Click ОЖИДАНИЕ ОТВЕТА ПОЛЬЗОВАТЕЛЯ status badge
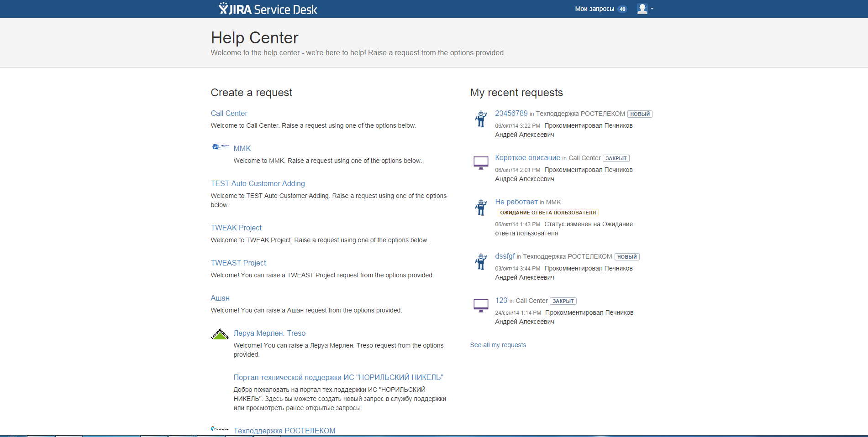 548,213
